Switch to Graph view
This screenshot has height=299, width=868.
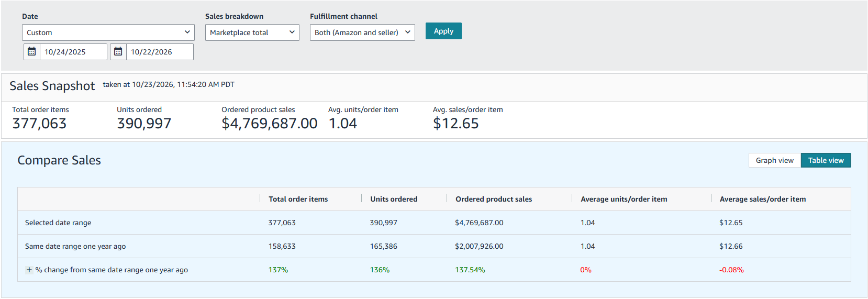pos(775,160)
